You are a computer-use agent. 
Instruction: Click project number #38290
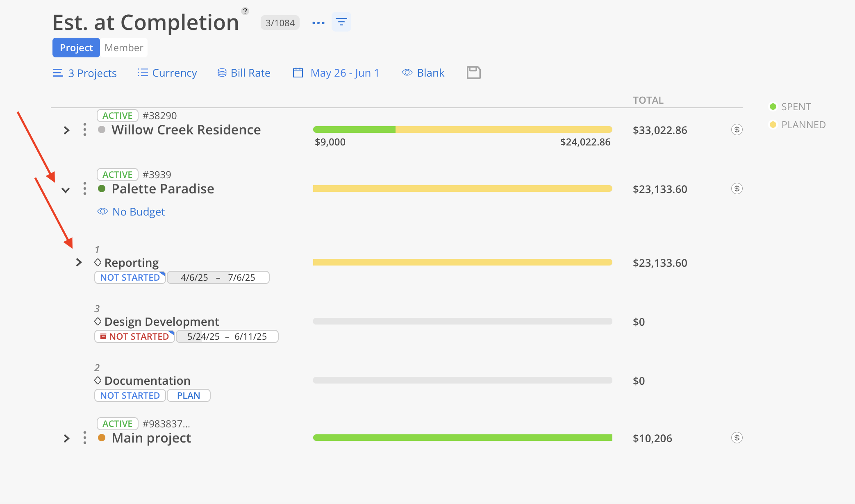point(159,116)
